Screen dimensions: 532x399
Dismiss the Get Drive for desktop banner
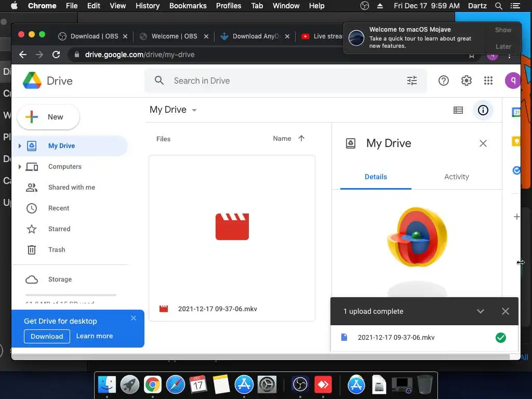(134, 318)
